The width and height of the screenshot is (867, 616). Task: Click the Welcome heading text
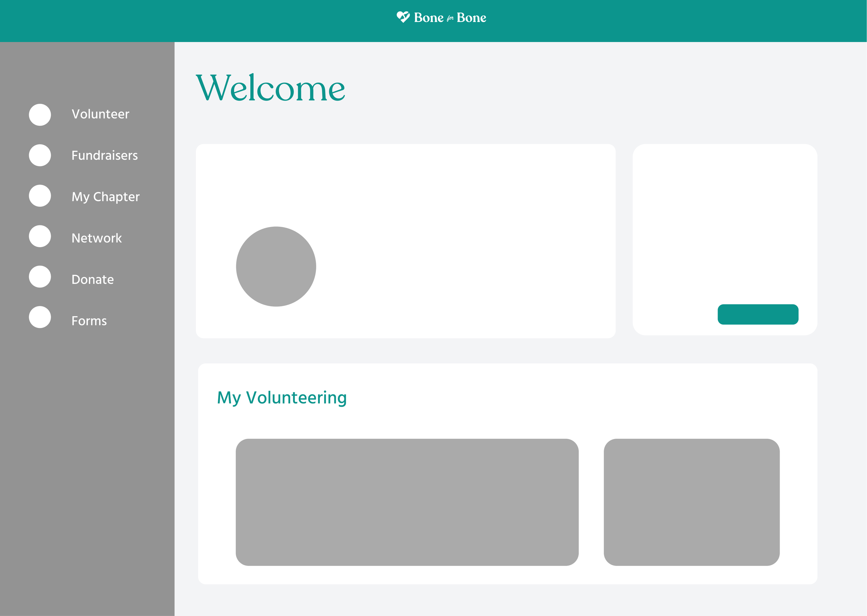[x=270, y=88]
